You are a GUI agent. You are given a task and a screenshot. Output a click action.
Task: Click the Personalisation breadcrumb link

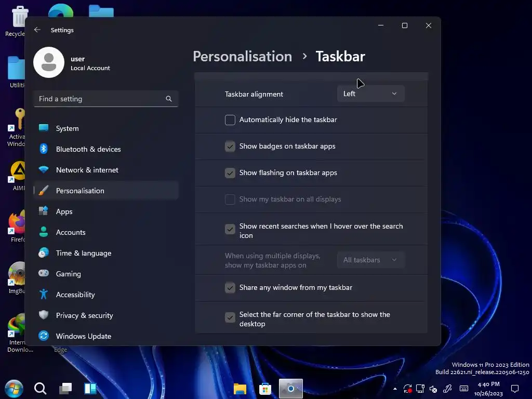[242, 56]
